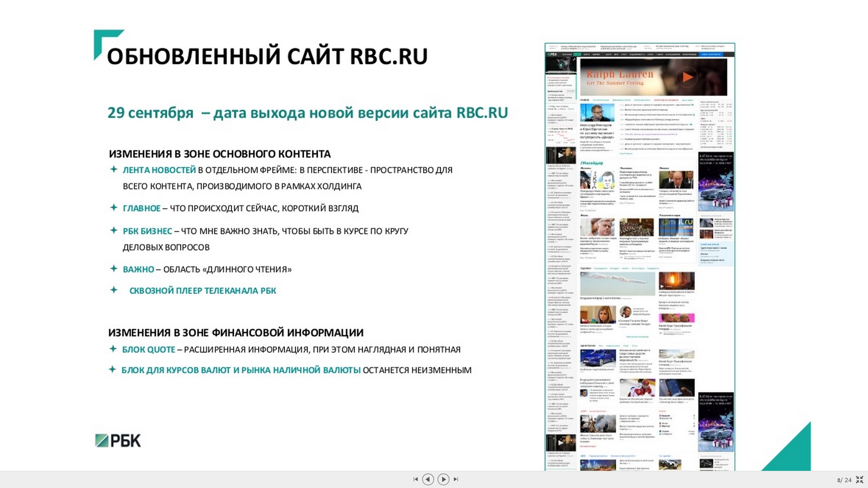
Task: Click the ОБНОВЛЕННЫЙ САЙТ RBC.RU title
Action: 267,56
